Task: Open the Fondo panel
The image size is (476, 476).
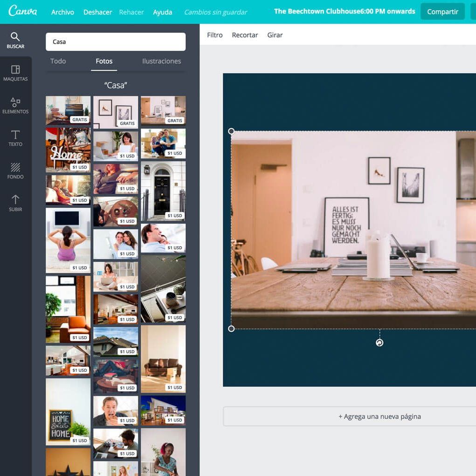Action: click(15, 172)
